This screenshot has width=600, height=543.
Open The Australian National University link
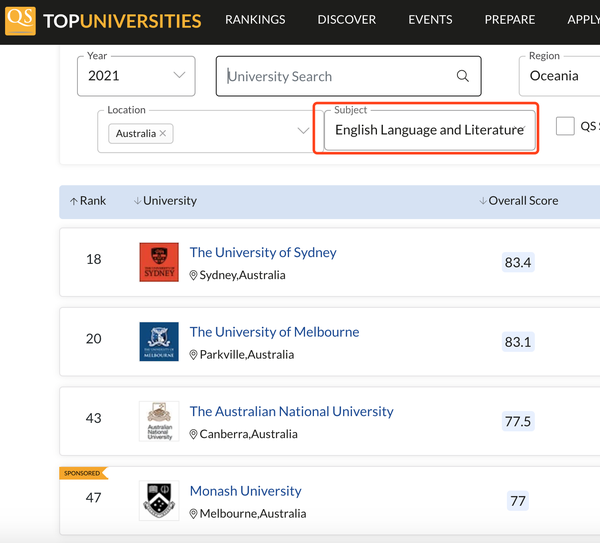click(292, 411)
